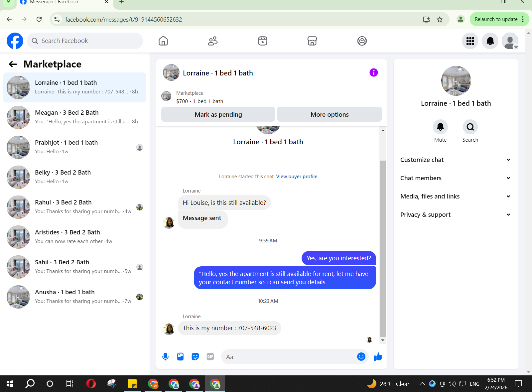
Task: Open Lorraine 1 bed 1 bath conversation
Action: point(75,87)
